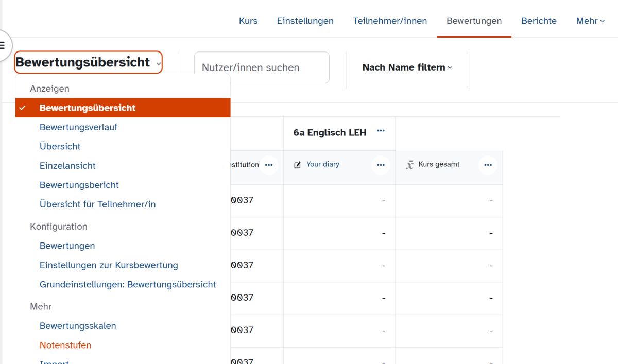
Task: Open three-dots menu for Your diary column
Action: 381,165
